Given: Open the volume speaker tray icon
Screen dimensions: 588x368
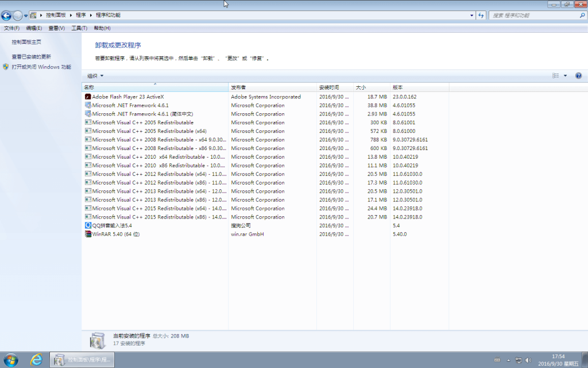Looking at the screenshot, I should tap(529, 360).
